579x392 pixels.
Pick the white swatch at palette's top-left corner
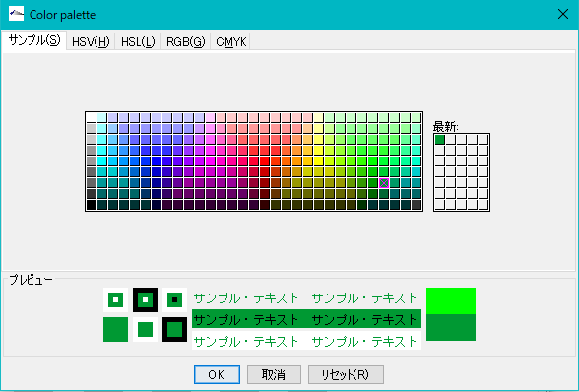(x=92, y=118)
